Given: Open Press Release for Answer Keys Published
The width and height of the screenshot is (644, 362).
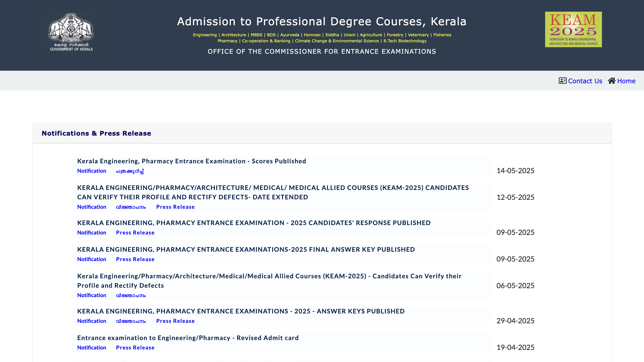Looking at the screenshot, I should click(x=176, y=321).
